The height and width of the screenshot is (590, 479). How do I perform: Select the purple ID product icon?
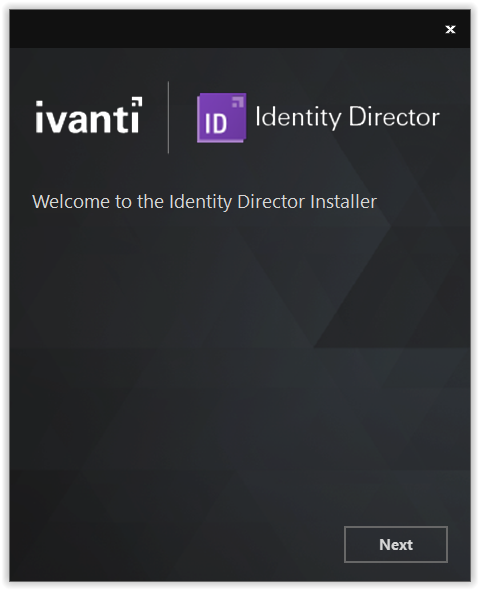222,117
